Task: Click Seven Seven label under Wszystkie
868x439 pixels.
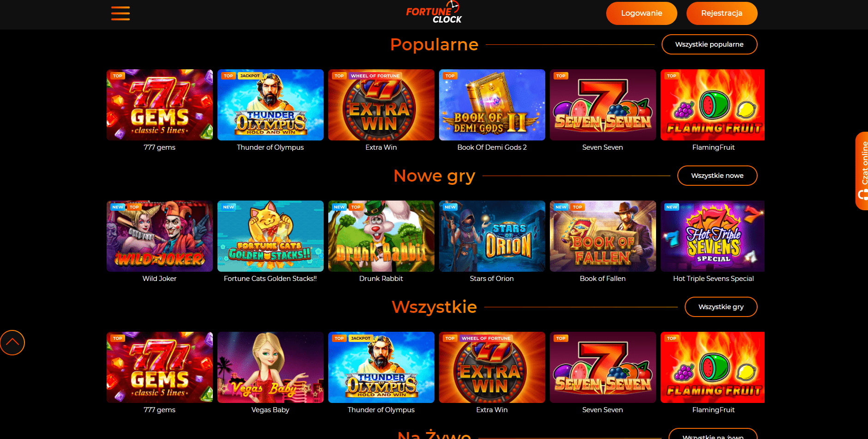Action: pos(603,410)
